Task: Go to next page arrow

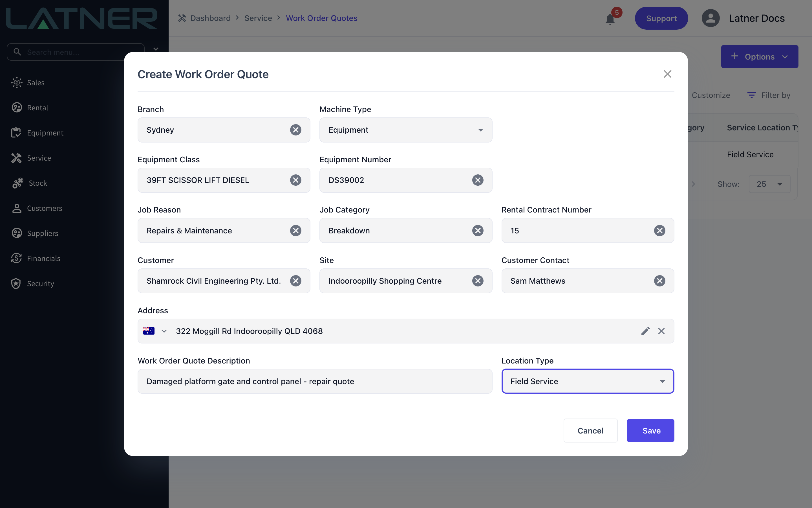Action: coord(693,184)
